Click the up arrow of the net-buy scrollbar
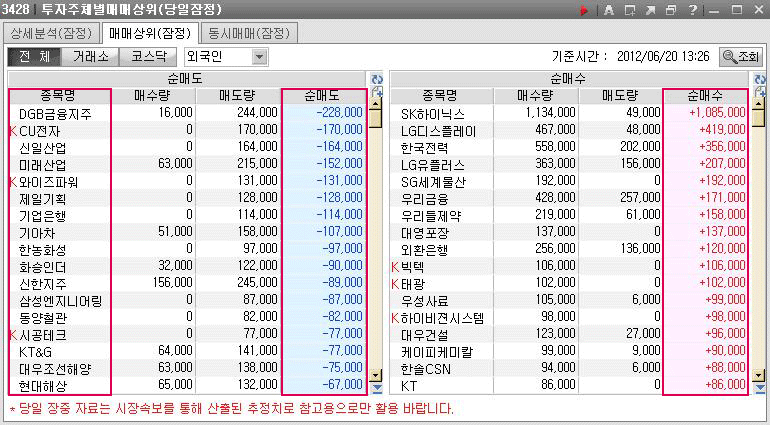 click(759, 104)
